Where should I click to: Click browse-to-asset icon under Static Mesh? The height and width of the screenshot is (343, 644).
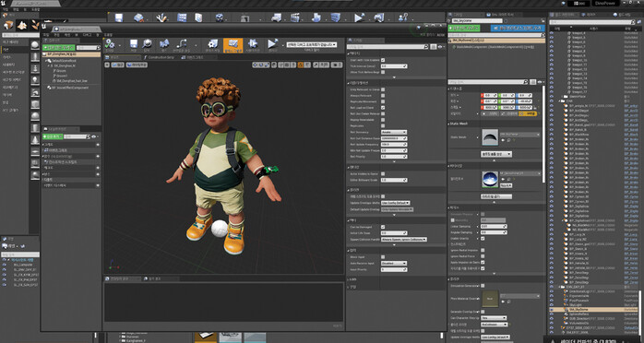[509, 140]
